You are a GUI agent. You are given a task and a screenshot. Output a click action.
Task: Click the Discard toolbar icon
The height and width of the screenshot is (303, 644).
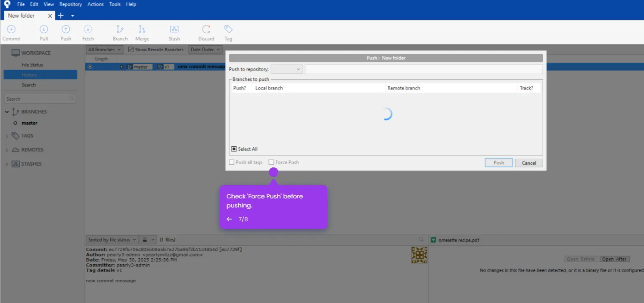206,29
